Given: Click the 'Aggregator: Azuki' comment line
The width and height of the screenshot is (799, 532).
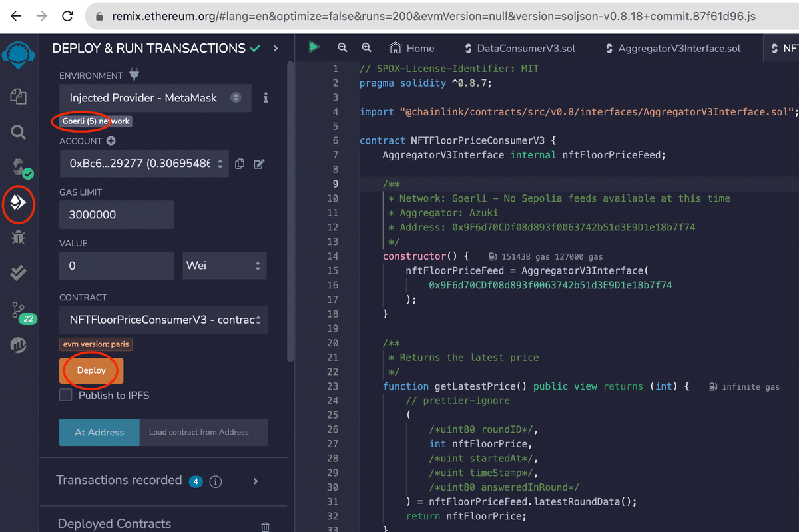Looking at the screenshot, I should pos(443,213).
